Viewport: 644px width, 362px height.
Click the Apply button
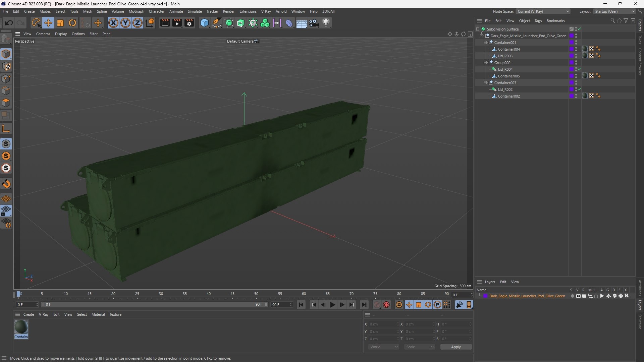click(x=456, y=347)
